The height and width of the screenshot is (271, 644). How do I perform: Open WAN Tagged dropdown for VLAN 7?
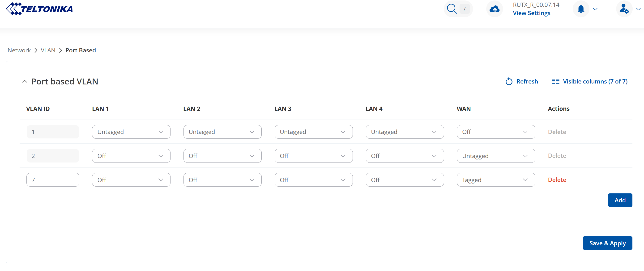click(496, 180)
